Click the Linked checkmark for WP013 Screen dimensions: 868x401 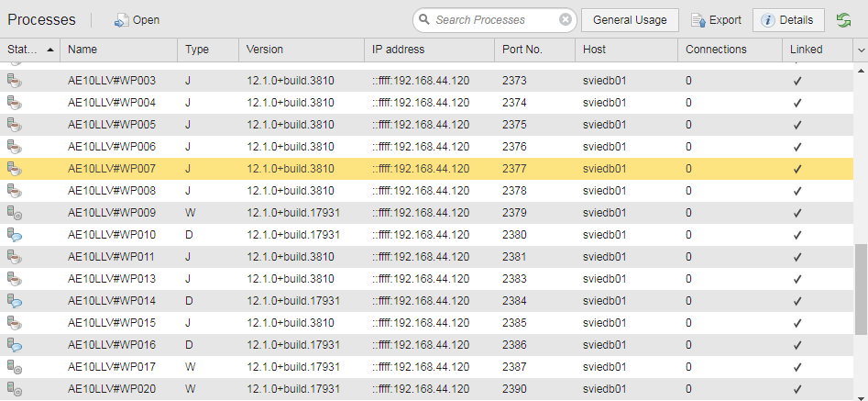pyautogui.click(x=797, y=279)
